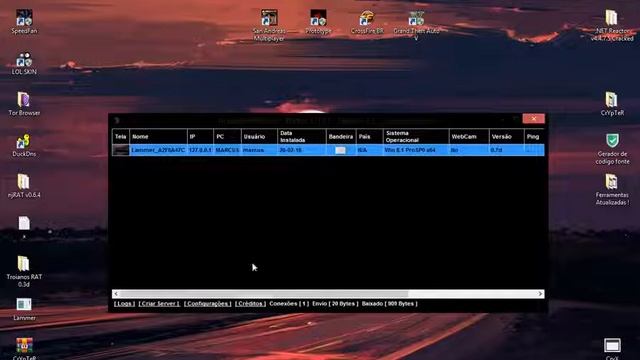This screenshot has height=360, width=640.
Task: Click the 0.7d version cell
Action: point(507,150)
